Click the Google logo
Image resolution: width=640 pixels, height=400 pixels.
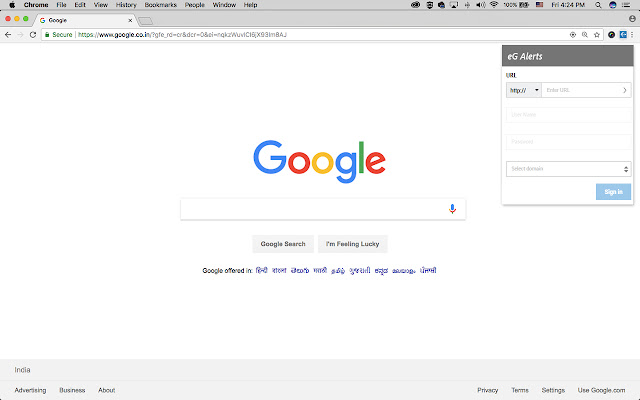click(x=319, y=162)
